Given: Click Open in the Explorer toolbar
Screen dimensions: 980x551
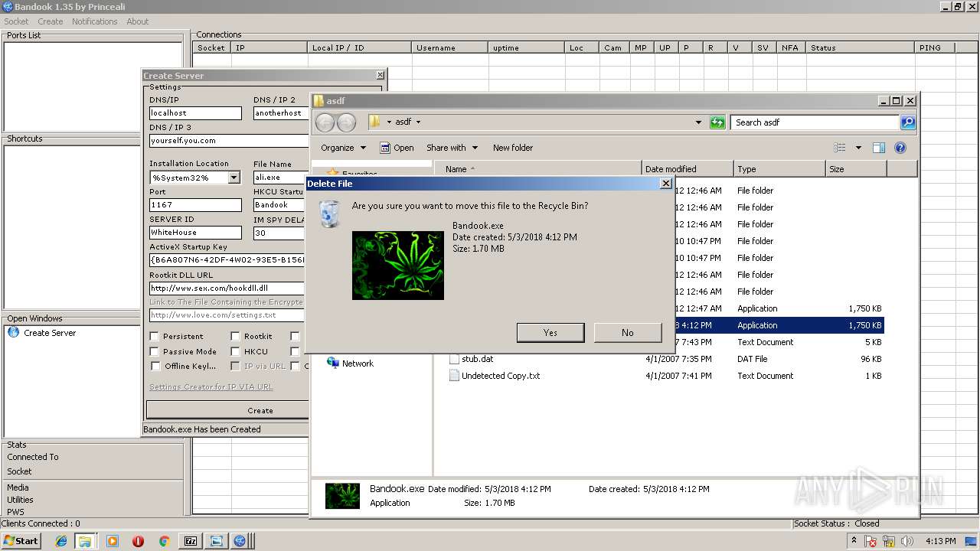Looking at the screenshot, I should pos(397,148).
